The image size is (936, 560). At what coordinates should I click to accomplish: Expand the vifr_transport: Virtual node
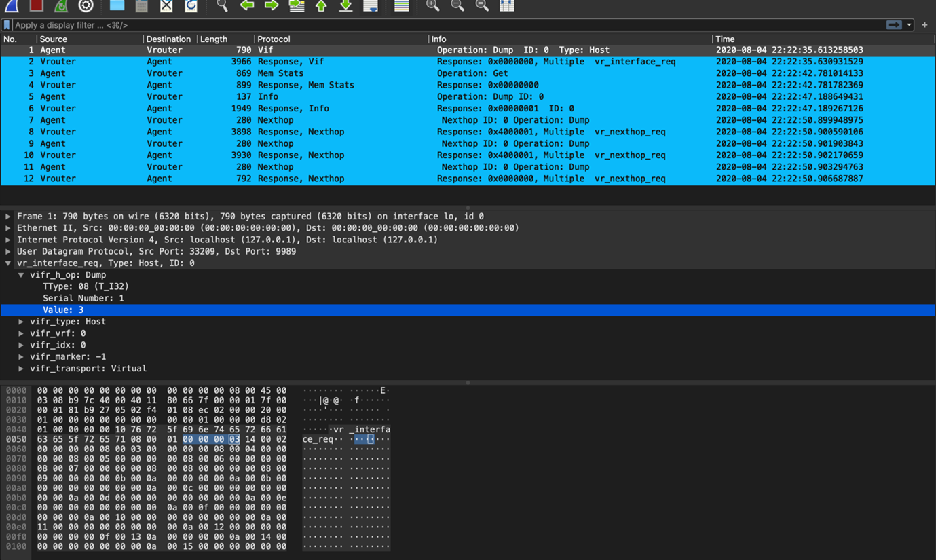click(x=21, y=369)
